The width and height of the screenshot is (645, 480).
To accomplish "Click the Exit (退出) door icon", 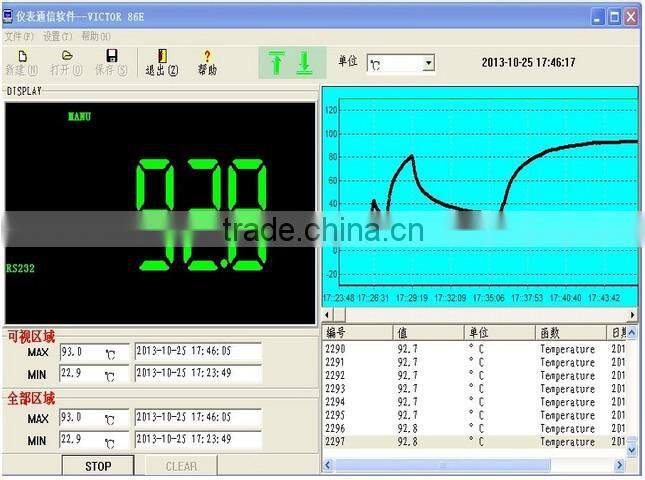I will click(x=162, y=56).
